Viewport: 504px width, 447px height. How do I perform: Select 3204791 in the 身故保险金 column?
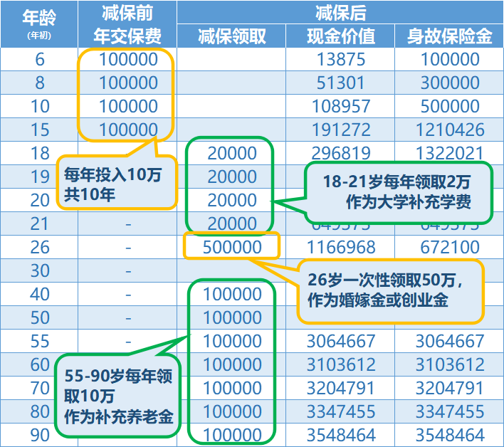(x=450, y=388)
